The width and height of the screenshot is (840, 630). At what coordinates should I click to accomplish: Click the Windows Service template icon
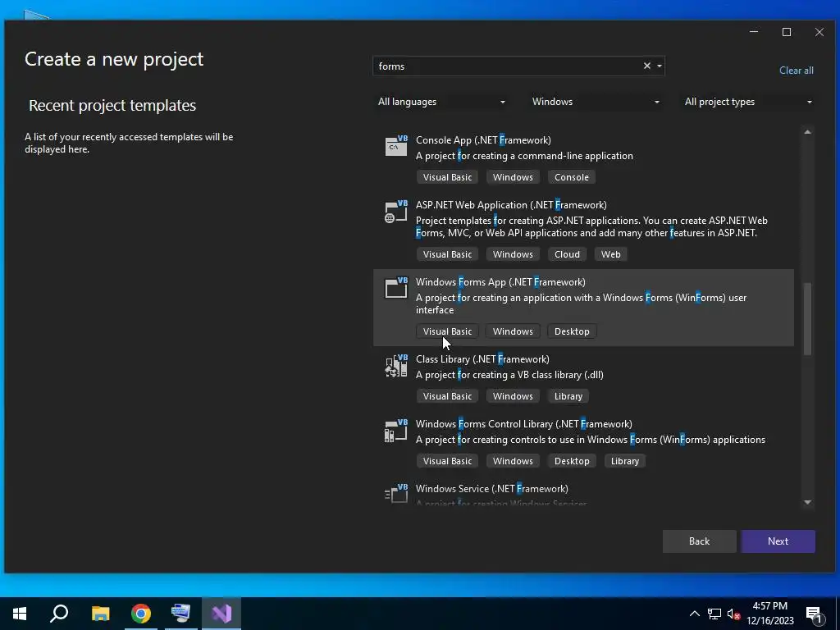(396, 493)
